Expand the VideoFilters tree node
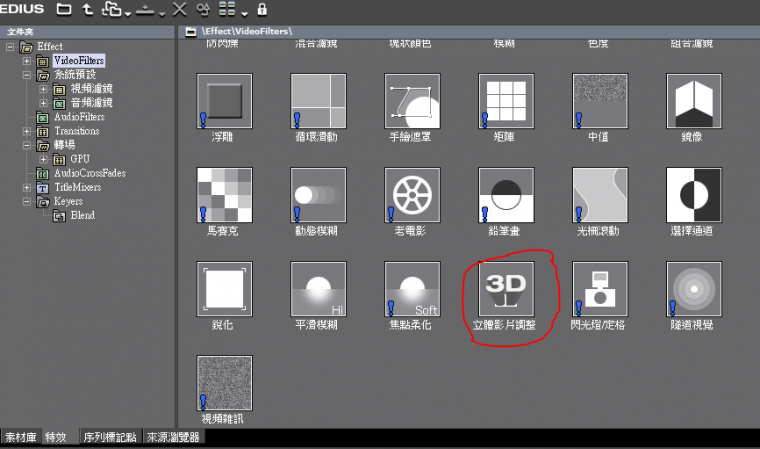760x449 pixels. [27, 61]
